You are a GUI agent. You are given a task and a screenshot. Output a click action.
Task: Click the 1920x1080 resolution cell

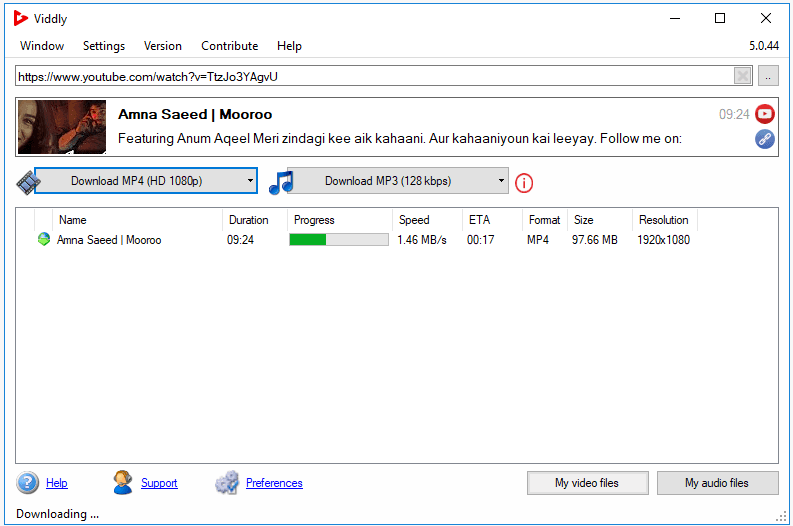coord(664,240)
